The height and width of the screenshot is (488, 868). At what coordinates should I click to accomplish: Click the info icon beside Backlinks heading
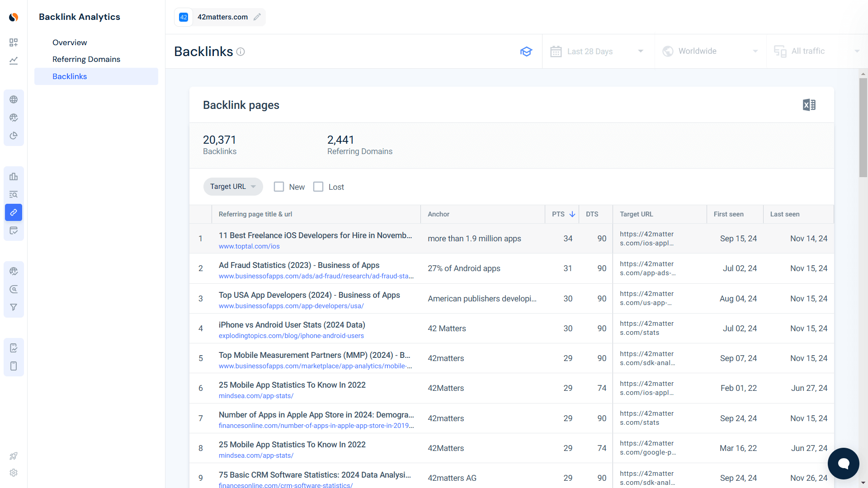click(241, 52)
